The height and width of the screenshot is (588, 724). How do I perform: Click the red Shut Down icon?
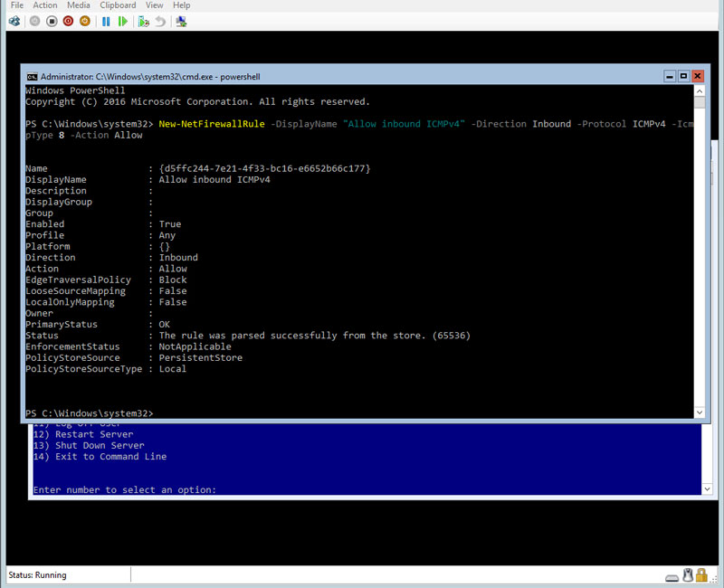click(68, 21)
